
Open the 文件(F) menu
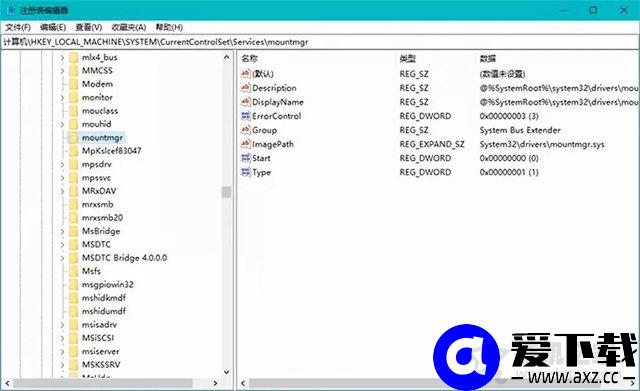click(x=18, y=27)
